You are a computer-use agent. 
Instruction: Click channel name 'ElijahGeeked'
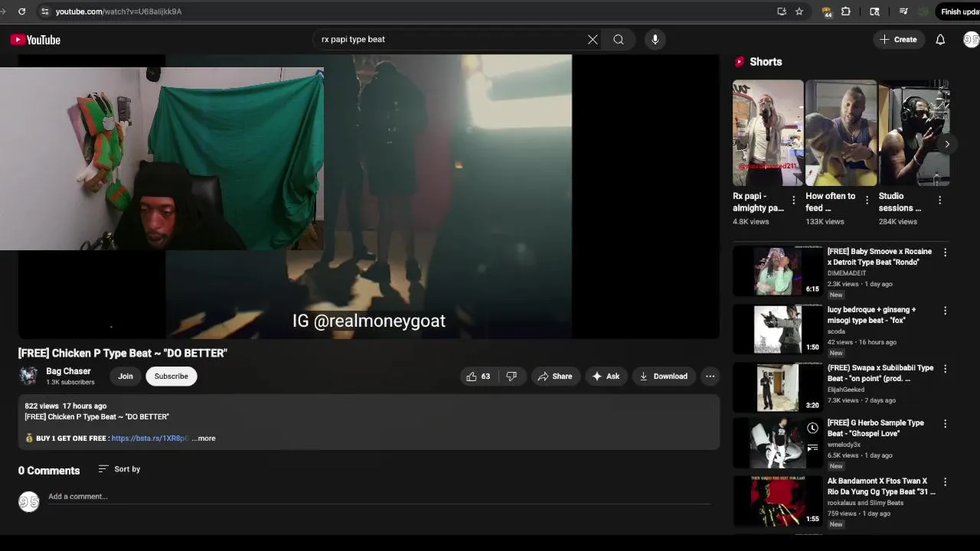click(x=846, y=390)
